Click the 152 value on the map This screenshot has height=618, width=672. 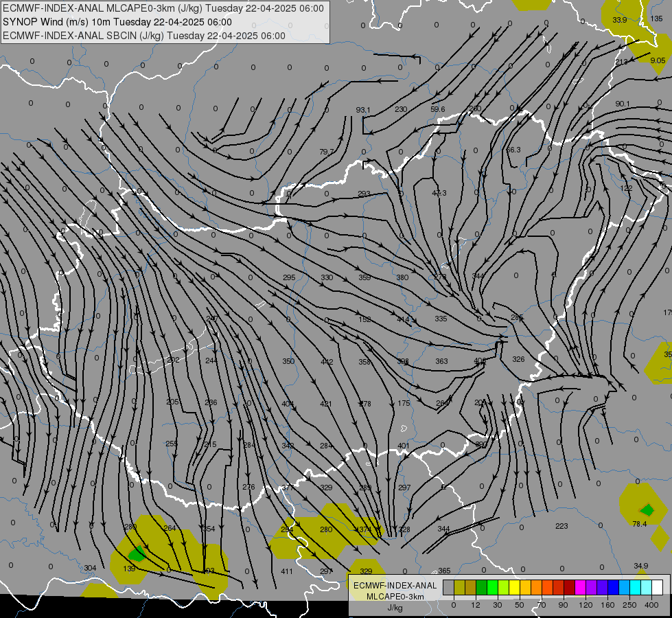(x=364, y=319)
